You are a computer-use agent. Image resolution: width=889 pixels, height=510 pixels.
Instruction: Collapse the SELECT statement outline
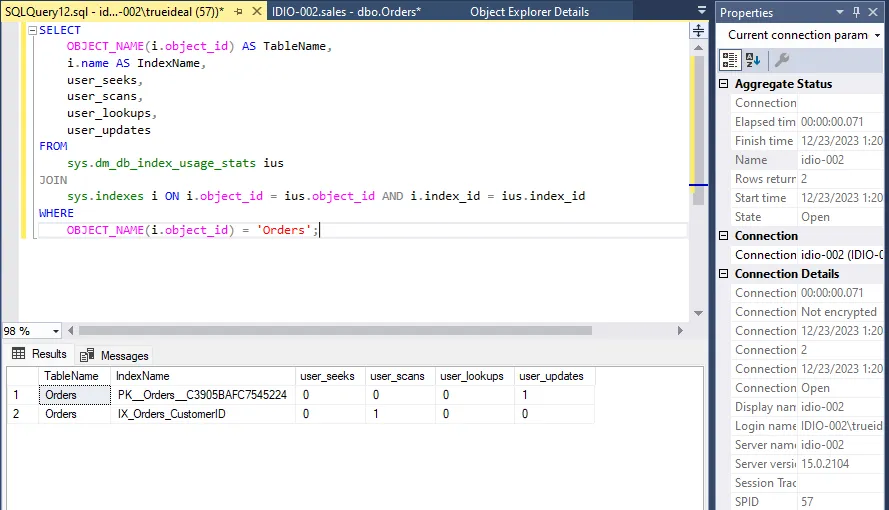click(x=32, y=31)
